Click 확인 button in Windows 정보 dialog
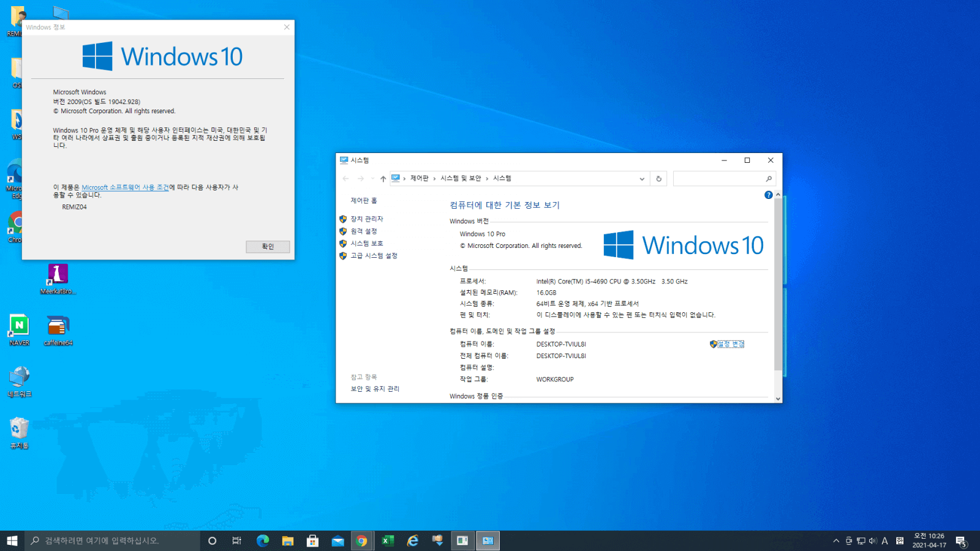This screenshot has height=551, width=980. coord(268,246)
